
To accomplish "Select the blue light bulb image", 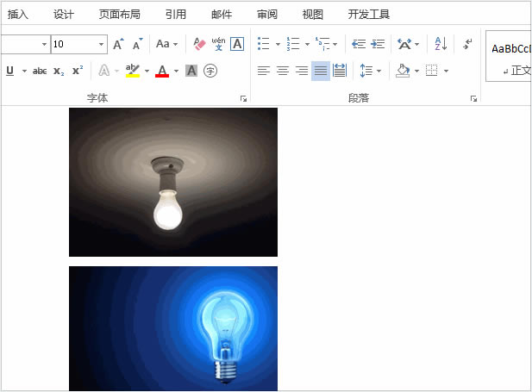I will click(x=173, y=328).
